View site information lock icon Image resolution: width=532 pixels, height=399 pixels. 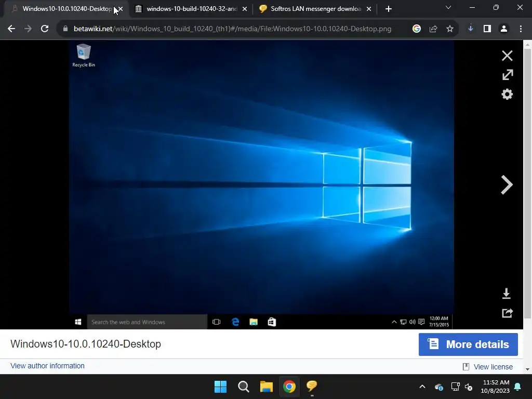click(65, 29)
